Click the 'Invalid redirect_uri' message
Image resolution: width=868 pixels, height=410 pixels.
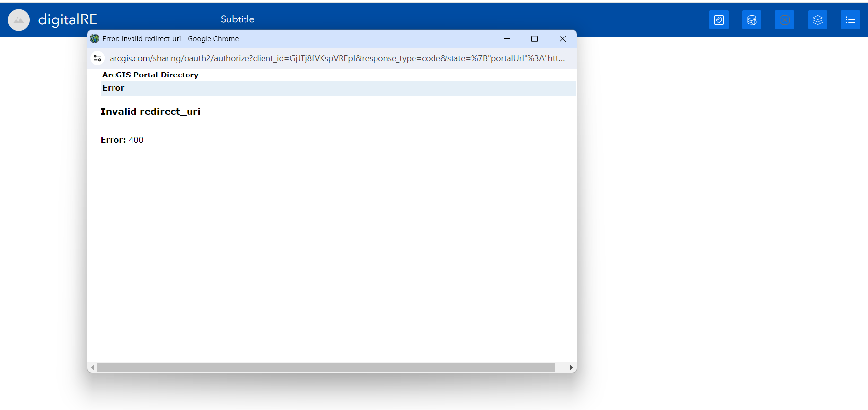(x=151, y=112)
